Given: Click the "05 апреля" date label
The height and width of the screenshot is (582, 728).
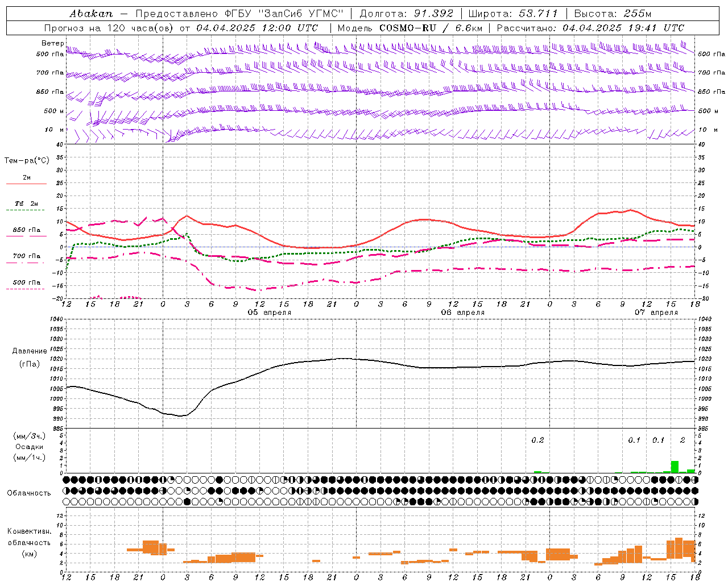Looking at the screenshot, I should click(270, 313).
